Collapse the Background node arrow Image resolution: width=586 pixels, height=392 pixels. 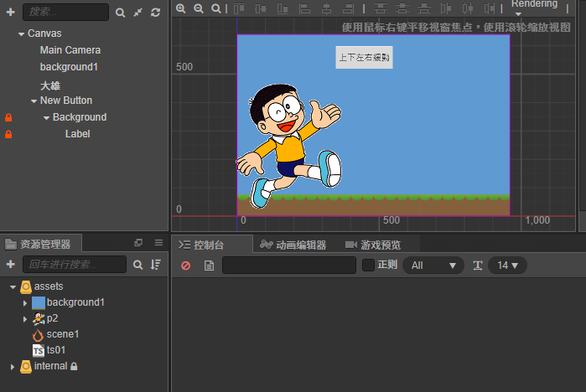[46, 117]
